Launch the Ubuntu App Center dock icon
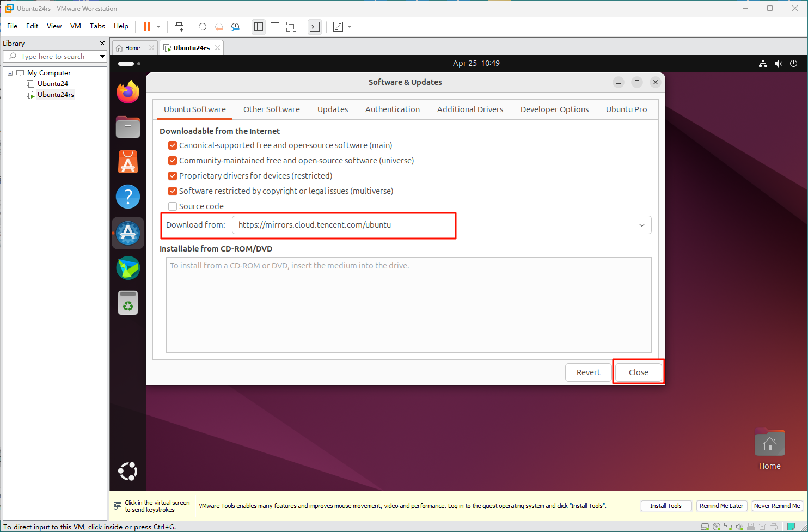808x532 pixels. click(x=128, y=162)
